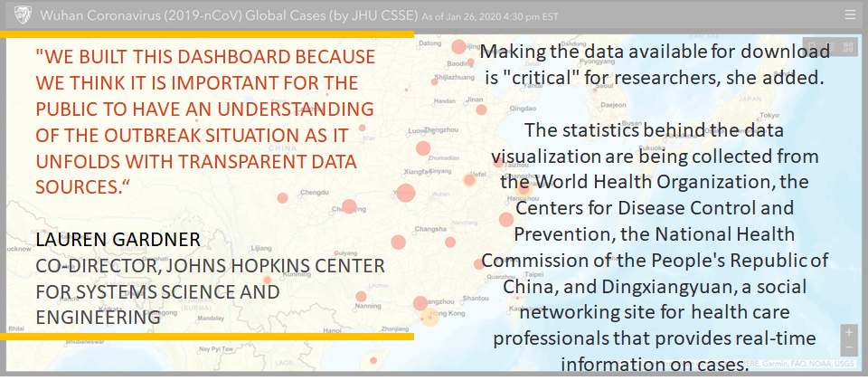Viewport: 868px width, 390px height.
Task: Click the 'Tokyo' map label
Action: pyautogui.click(x=769, y=115)
